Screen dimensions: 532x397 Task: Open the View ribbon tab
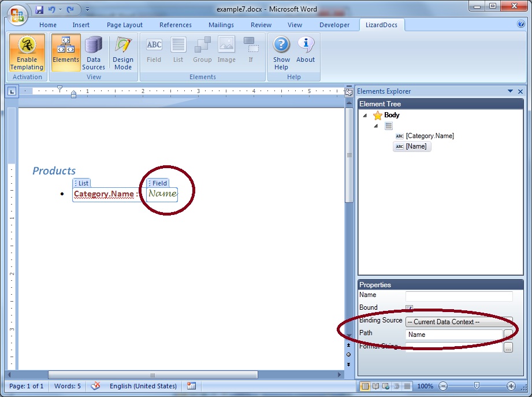click(295, 25)
